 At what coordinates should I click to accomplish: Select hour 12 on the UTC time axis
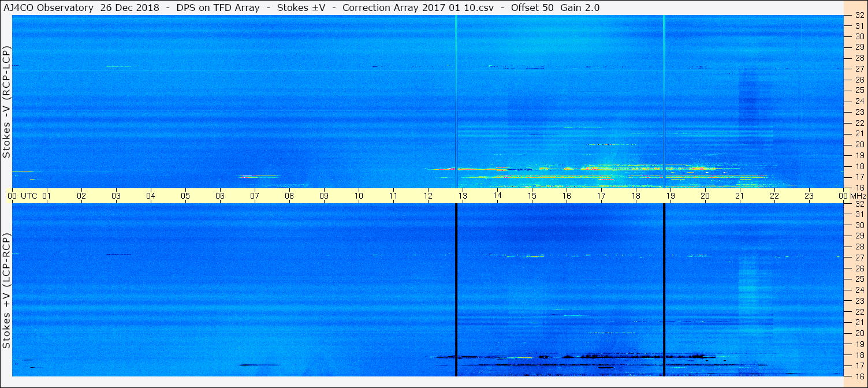click(x=428, y=196)
